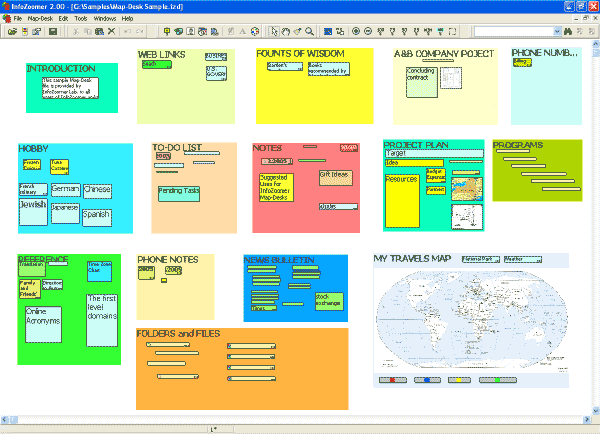Open a file with the folder icon
600x434 pixels.
click(12, 31)
